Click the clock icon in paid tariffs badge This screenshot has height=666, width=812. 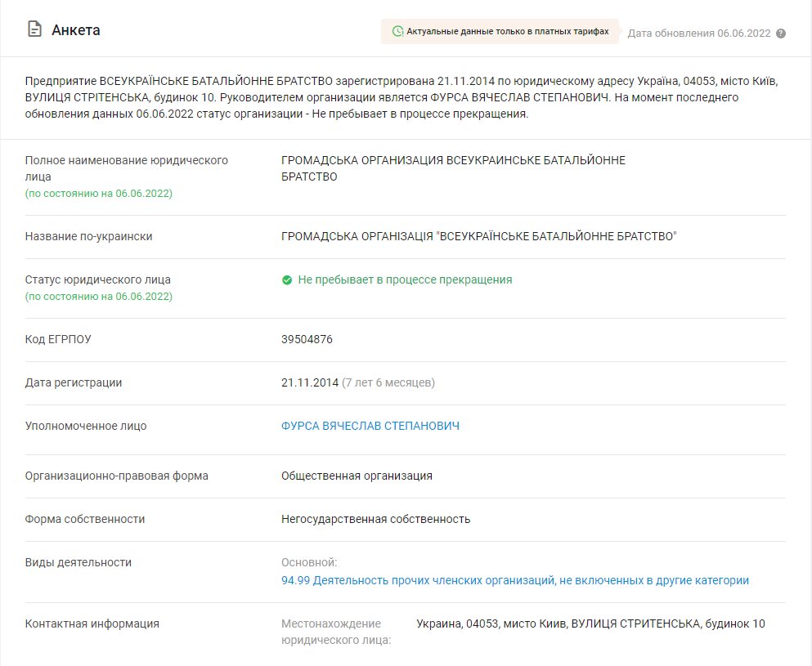397,31
